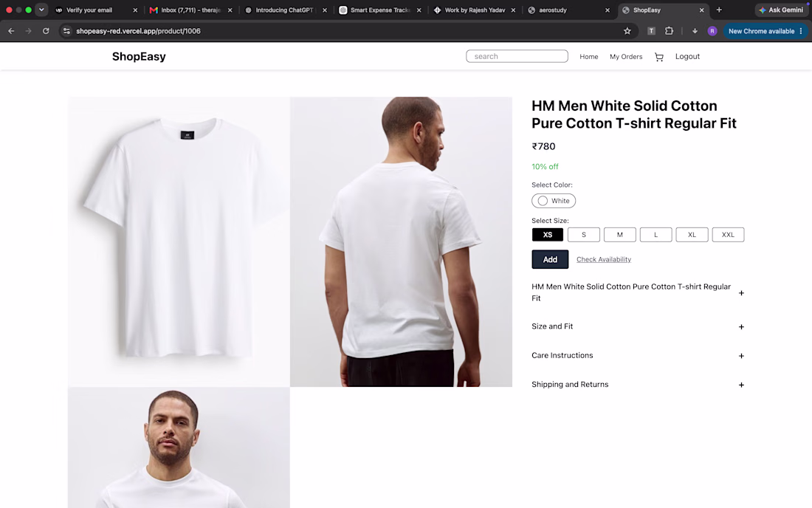Viewport: 812px width, 508px height.
Task: Click the downloads arrow icon in toolbar
Action: [x=695, y=31]
